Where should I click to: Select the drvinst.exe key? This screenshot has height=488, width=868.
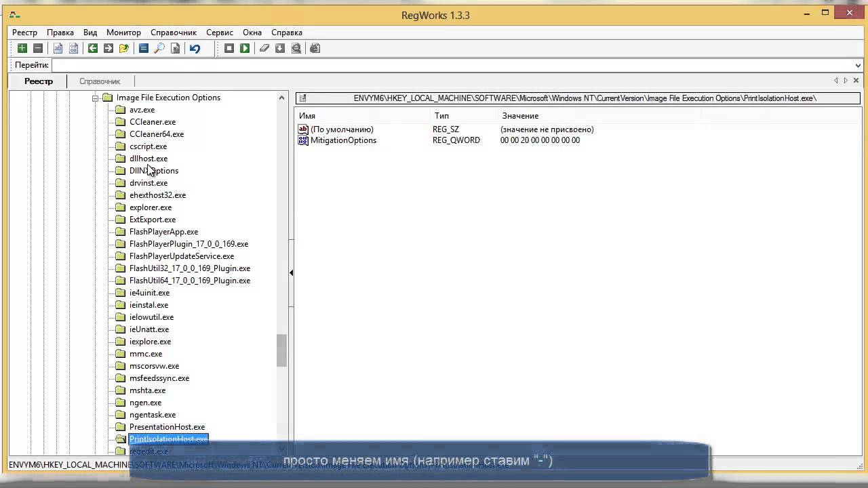point(149,183)
